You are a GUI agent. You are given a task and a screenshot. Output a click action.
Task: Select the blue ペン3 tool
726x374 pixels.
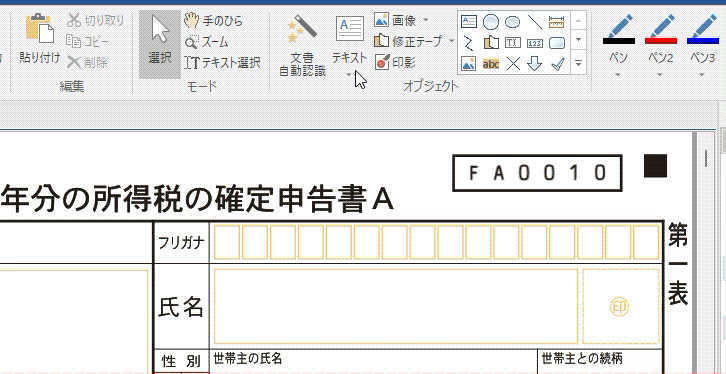coord(702,38)
